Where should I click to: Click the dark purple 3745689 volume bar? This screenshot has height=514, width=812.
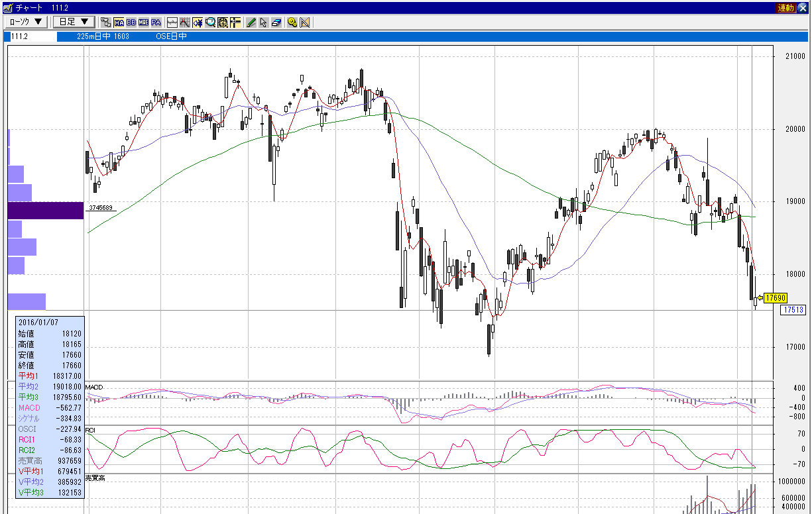click(x=45, y=211)
